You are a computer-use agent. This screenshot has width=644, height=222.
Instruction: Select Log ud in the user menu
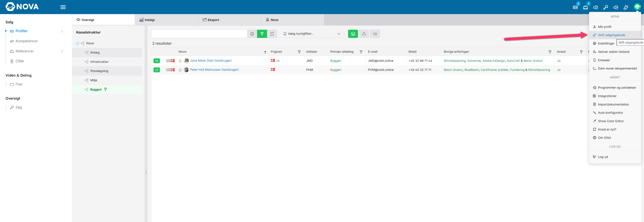(x=615, y=157)
